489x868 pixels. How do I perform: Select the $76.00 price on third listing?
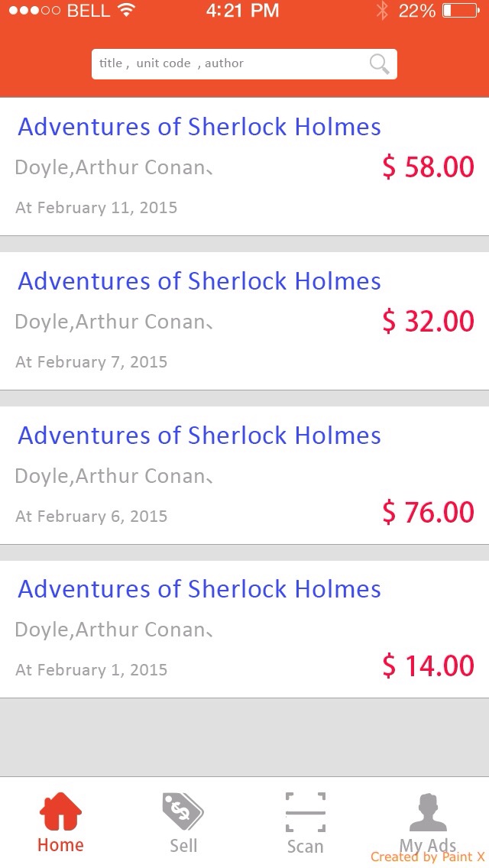428,512
